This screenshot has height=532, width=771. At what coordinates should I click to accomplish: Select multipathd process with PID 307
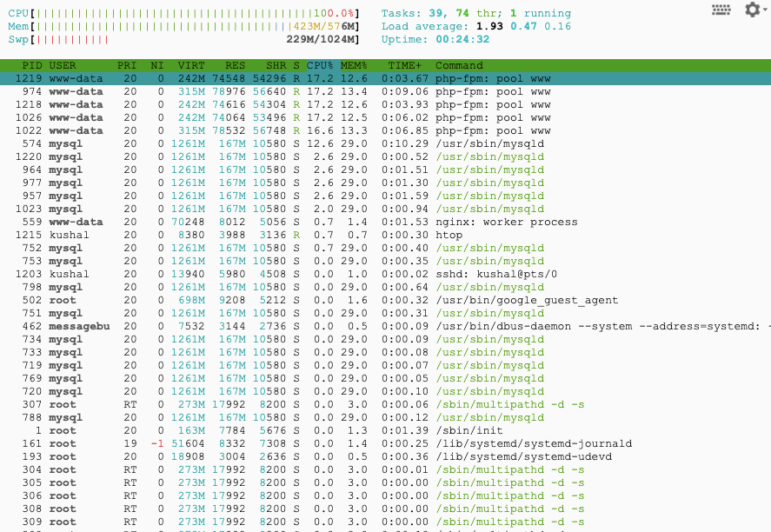[x=386, y=404]
